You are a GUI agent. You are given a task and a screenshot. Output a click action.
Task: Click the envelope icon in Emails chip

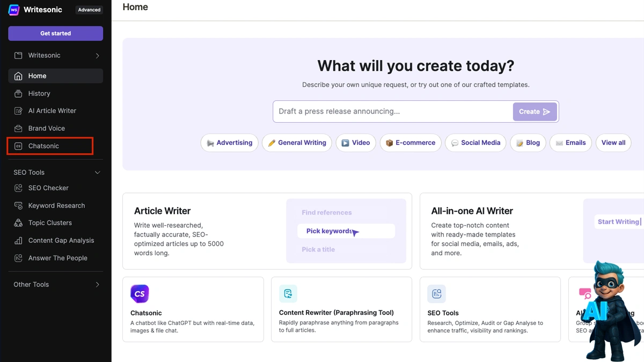click(559, 143)
